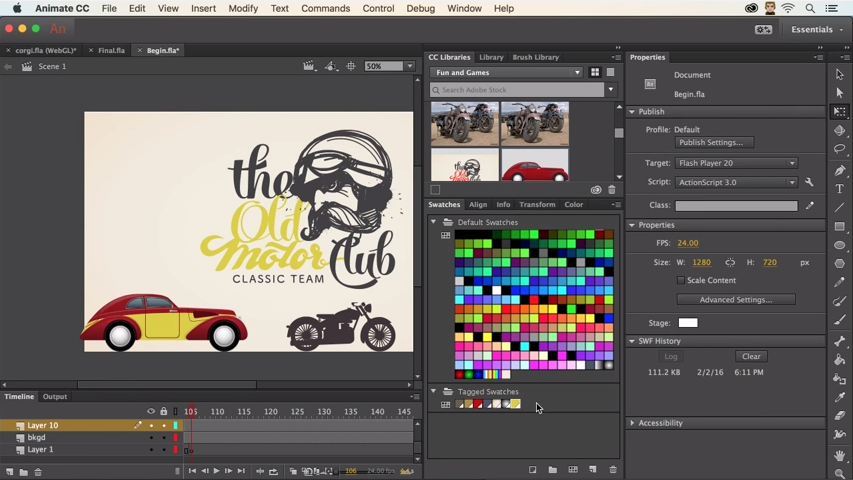Open the Fun and Games library dropdown
853x480 pixels.
click(507, 73)
